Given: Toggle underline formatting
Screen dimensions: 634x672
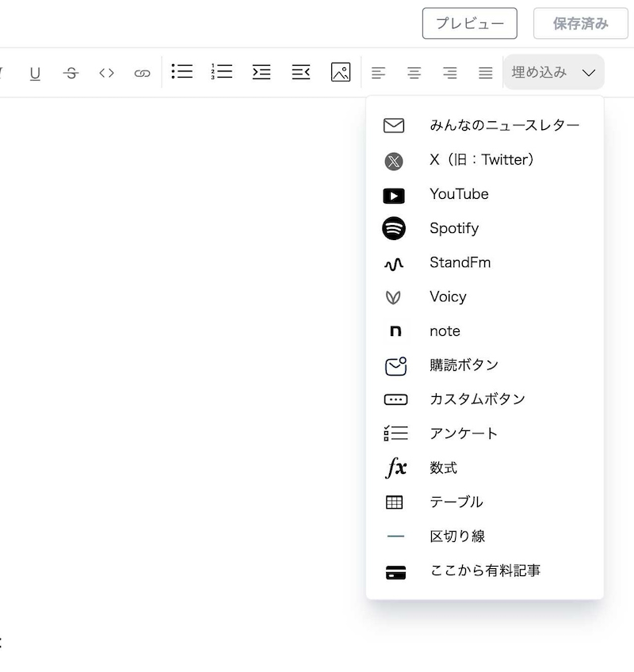Looking at the screenshot, I should click(x=35, y=73).
